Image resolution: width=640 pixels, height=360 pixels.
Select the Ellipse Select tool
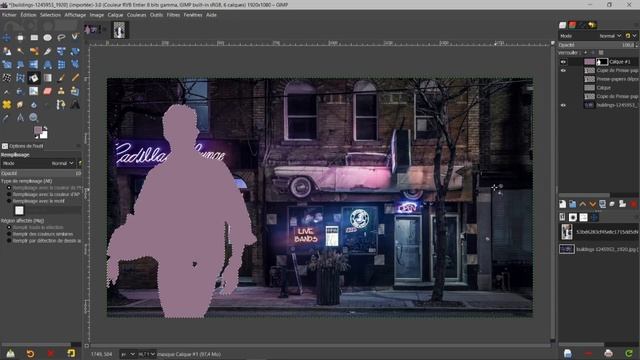47,38
